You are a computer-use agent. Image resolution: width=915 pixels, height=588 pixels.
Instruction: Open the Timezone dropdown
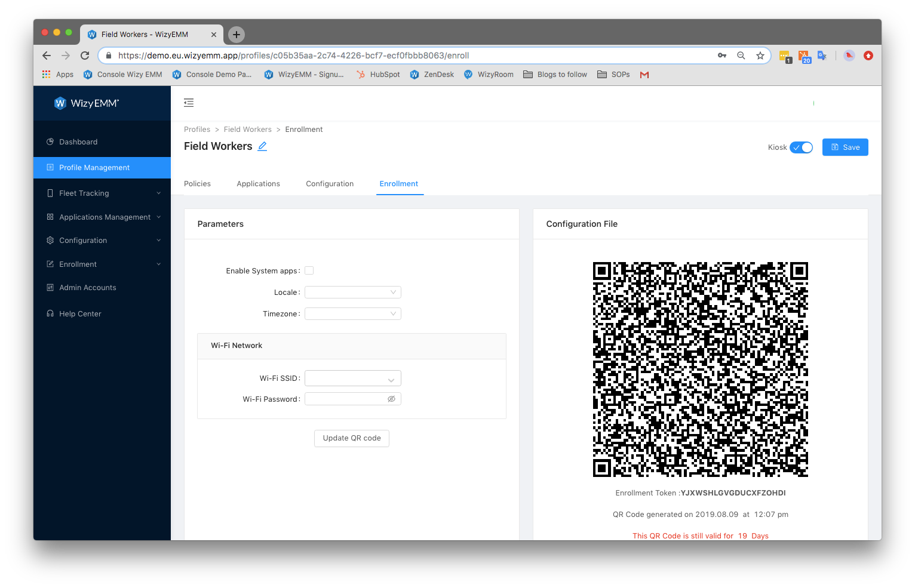[x=353, y=313]
